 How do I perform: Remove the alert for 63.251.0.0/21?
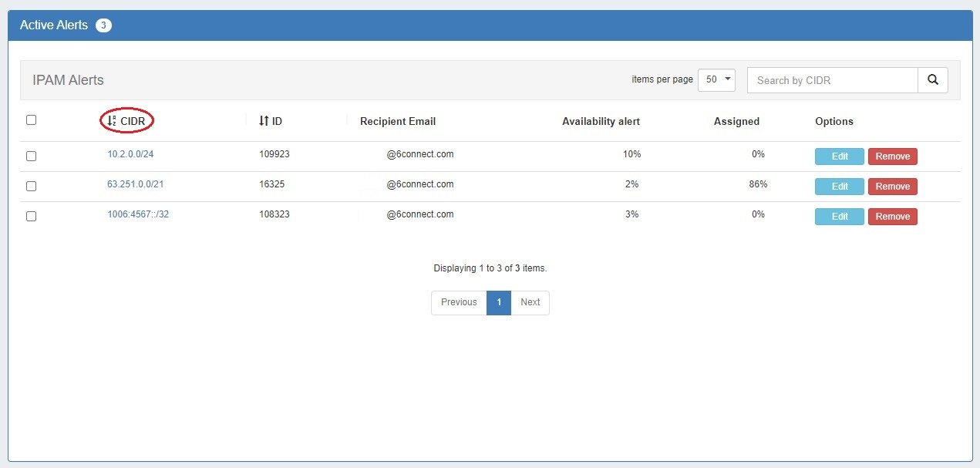(892, 187)
